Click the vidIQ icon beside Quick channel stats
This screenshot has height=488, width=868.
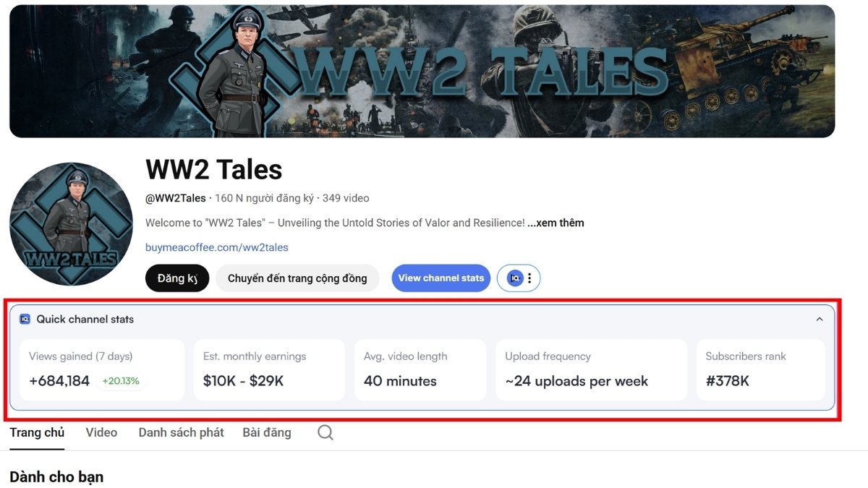point(25,319)
